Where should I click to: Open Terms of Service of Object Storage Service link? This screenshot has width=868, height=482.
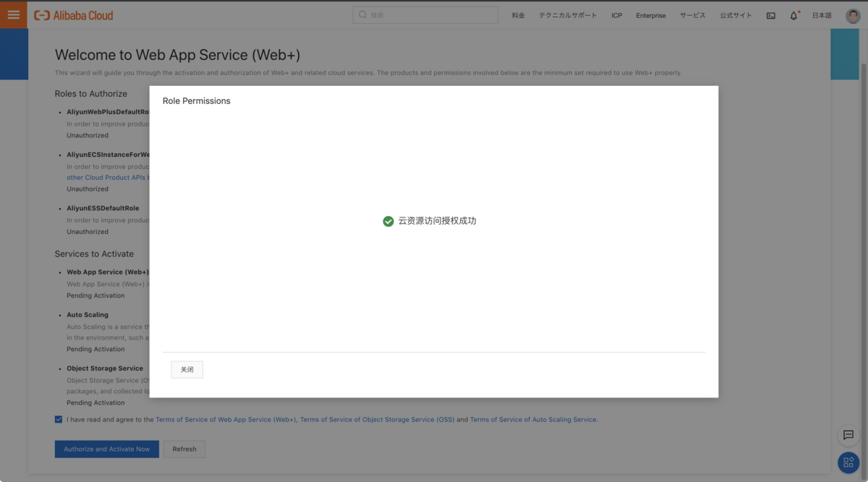pyautogui.click(x=378, y=419)
